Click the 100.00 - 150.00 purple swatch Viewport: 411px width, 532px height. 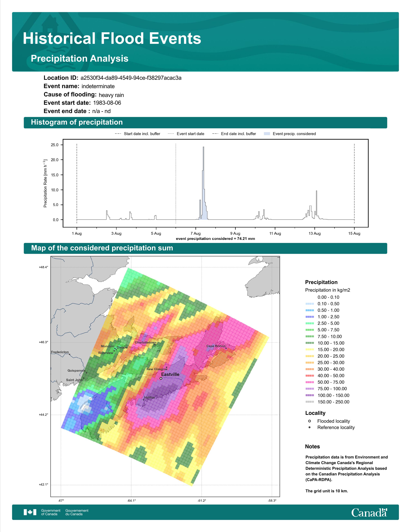(309, 395)
